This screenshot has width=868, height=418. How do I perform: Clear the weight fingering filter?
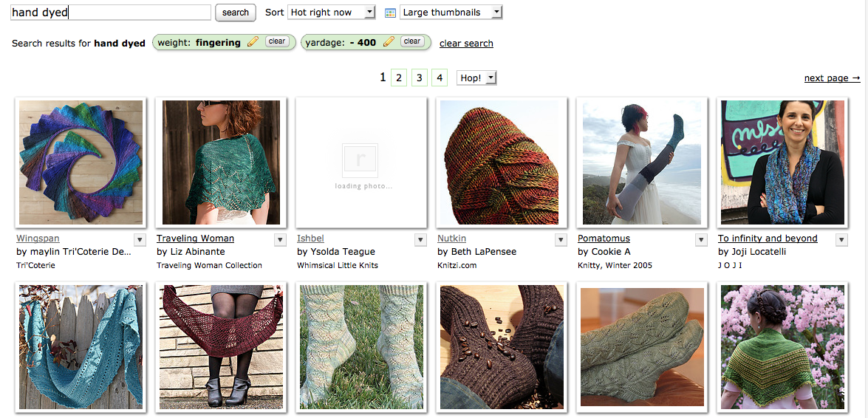coord(277,41)
